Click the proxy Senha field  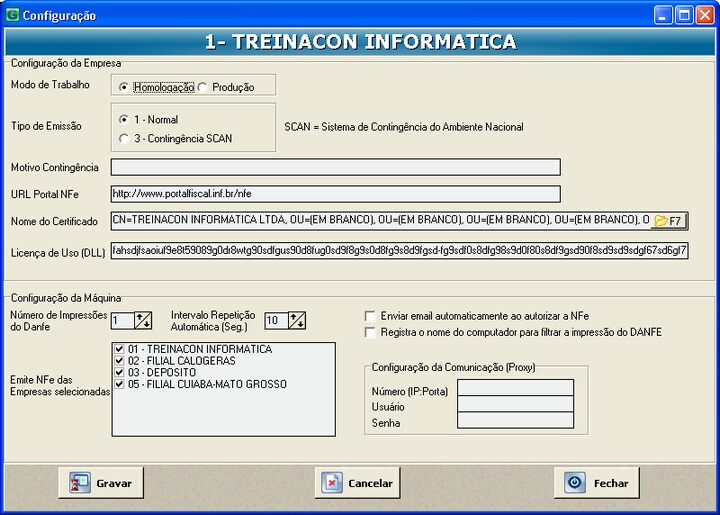click(x=515, y=421)
